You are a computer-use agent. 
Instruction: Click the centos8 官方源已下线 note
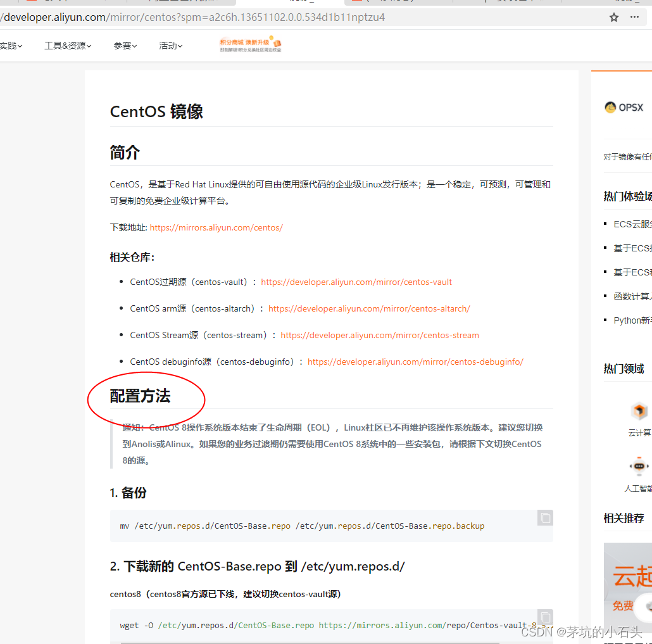pyautogui.click(x=225, y=594)
